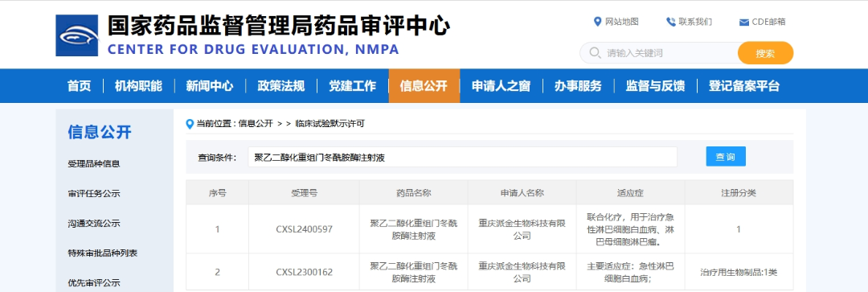
Task: Click the blue 查询 button
Action: [x=726, y=157]
